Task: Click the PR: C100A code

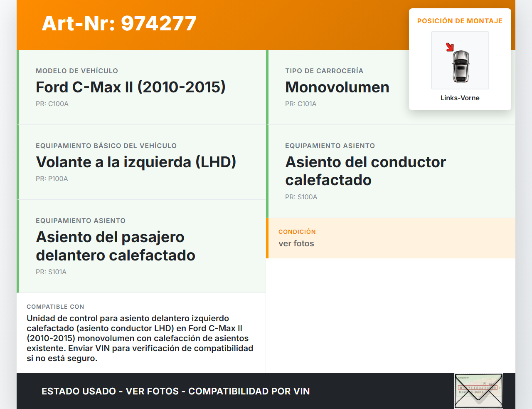Action: (x=52, y=104)
